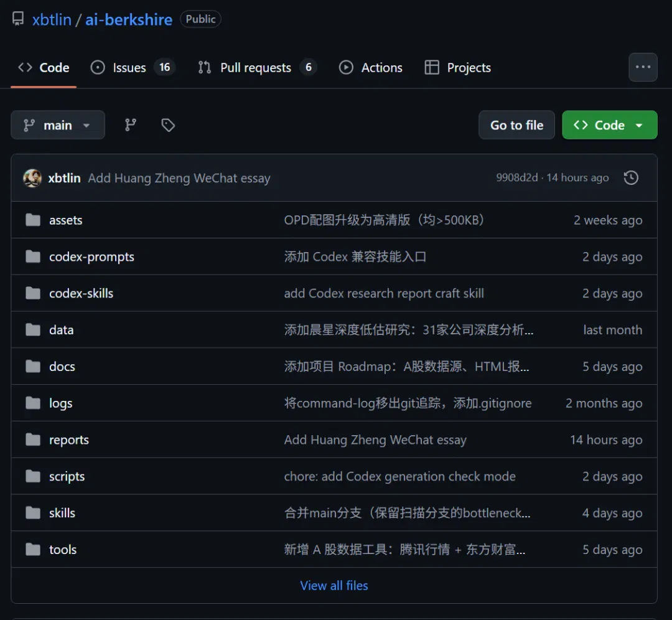
Task: Open the commit 合并main分支
Action: [x=407, y=513]
